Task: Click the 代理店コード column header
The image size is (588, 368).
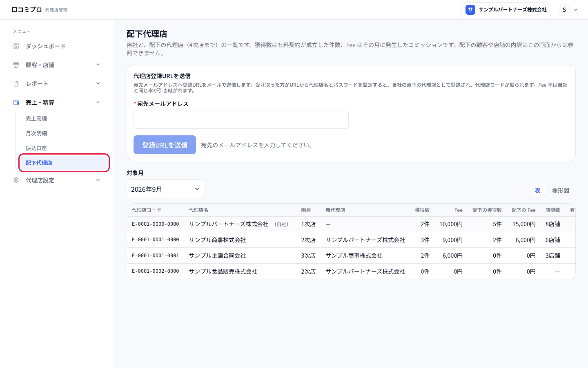Action: tap(146, 210)
